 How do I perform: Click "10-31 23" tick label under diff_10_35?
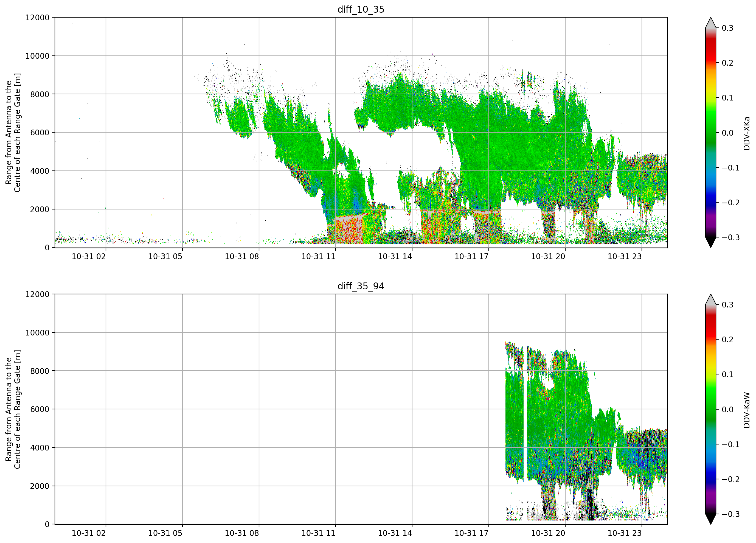pos(625,256)
